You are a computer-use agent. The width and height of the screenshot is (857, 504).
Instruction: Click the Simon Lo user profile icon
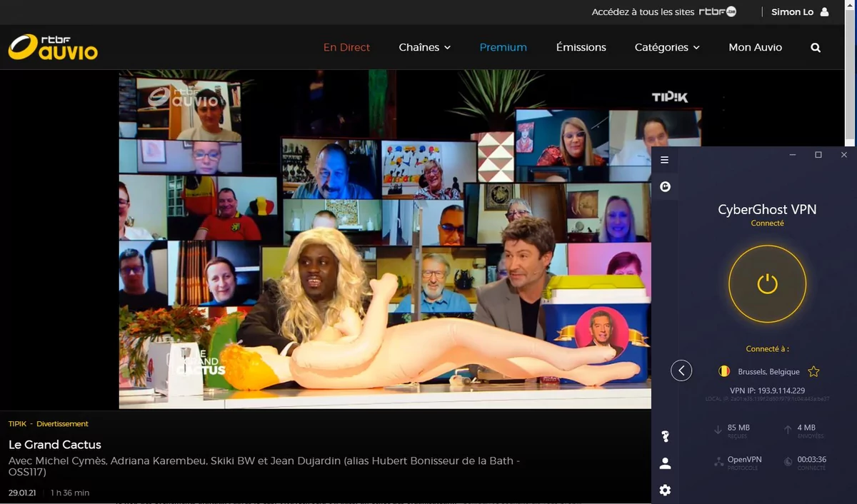tap(824, 12)
